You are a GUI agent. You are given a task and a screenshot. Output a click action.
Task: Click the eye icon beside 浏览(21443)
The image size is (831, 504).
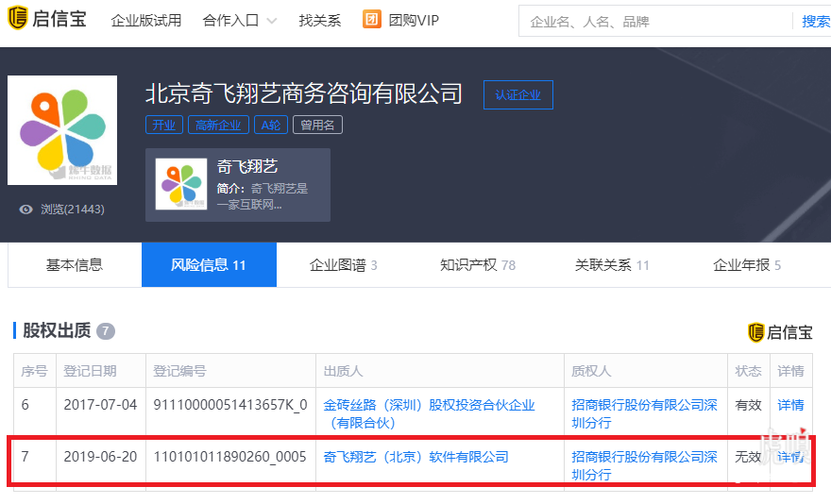[25, 210]
